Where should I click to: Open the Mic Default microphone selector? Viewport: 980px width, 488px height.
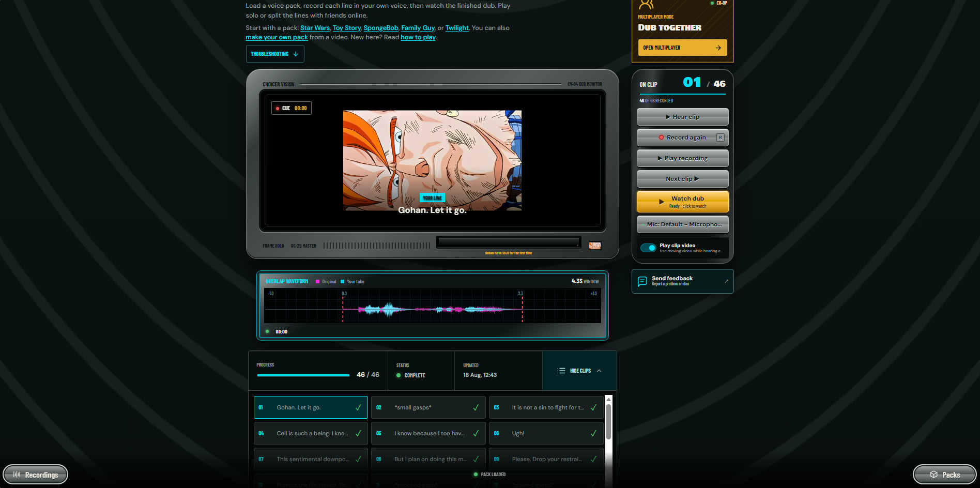coord(683,224)
